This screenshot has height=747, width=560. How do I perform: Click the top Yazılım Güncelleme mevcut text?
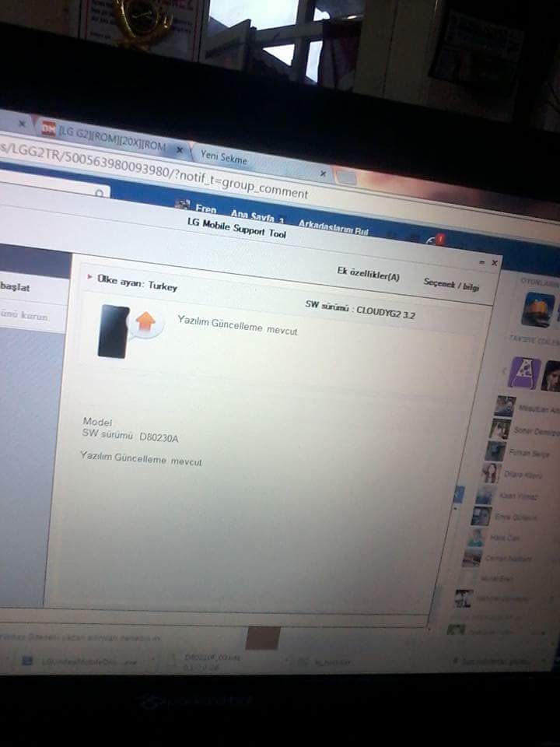pos(238,326)
